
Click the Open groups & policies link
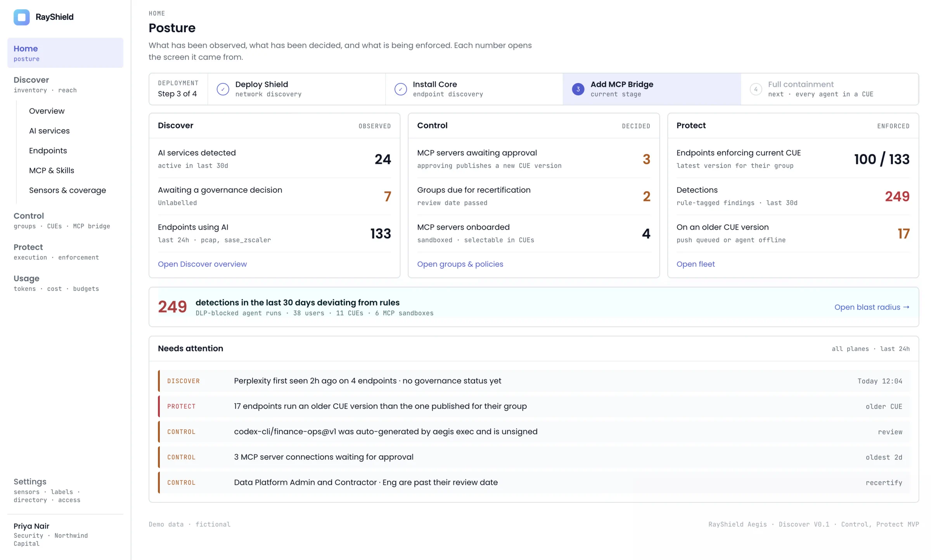460,264
